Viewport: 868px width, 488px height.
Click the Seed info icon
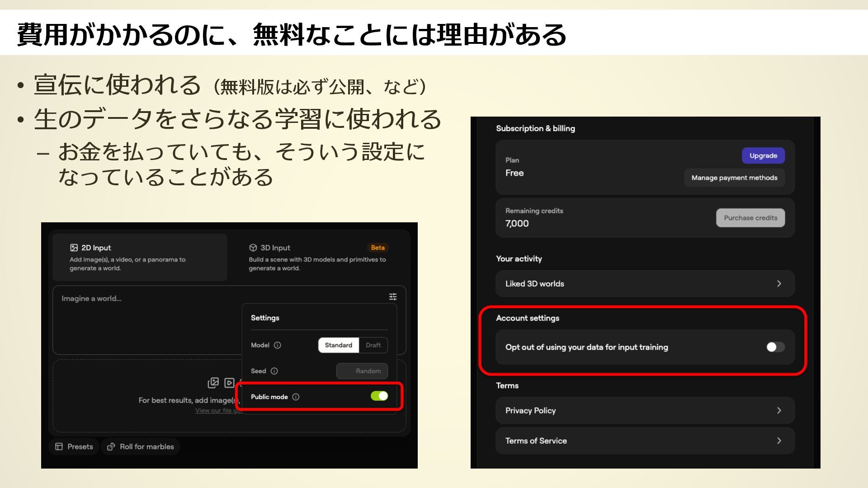(x=274, y=371)
